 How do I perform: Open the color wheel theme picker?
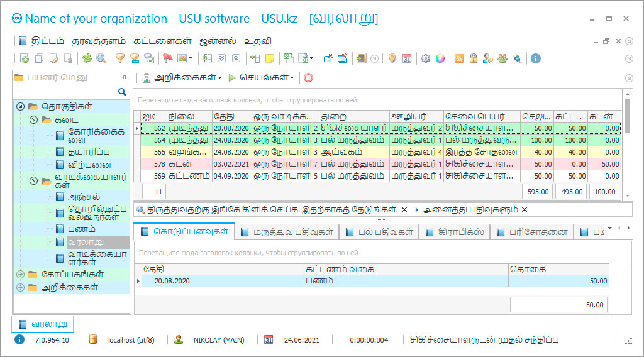click(x=440, y=58)
